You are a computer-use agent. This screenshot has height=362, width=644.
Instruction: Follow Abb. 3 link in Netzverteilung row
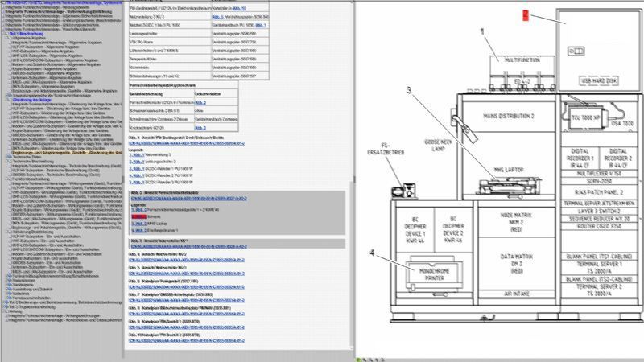[x=217, y=17]
